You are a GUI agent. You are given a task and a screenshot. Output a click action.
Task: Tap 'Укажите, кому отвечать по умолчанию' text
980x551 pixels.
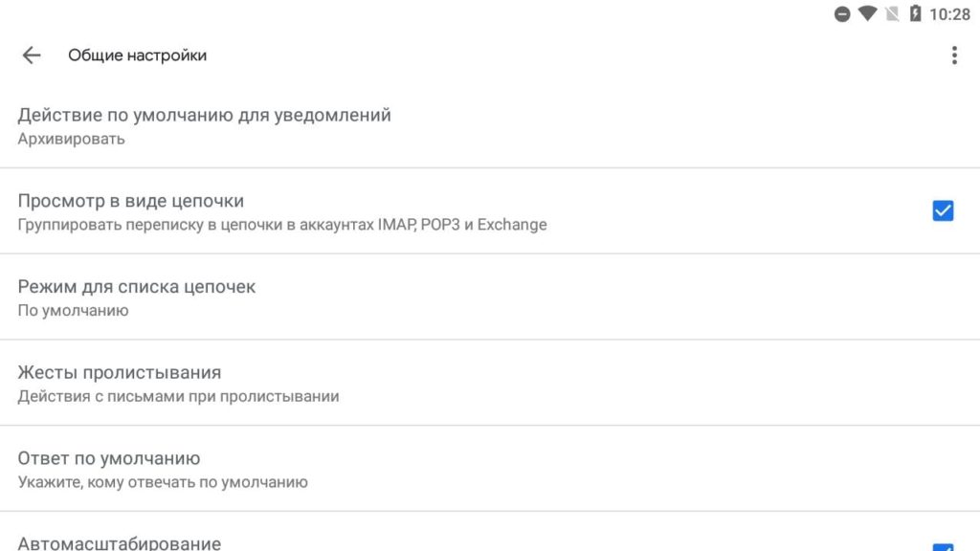point(163,482)
